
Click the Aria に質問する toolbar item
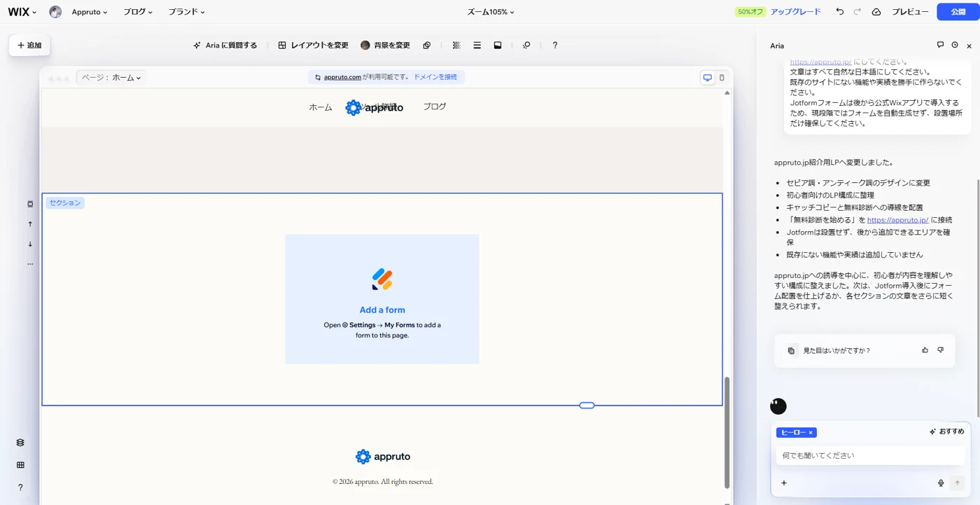[x=225, y=46]
